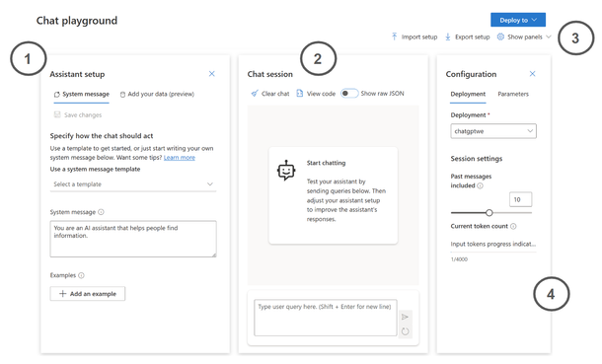The image size is (602, 364).
Task: Close the Configuration panel
Action: coord(532,74)
